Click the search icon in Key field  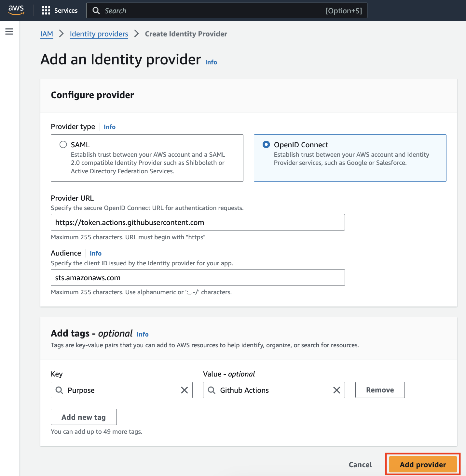pyautogui.click(x=59, y=390)
